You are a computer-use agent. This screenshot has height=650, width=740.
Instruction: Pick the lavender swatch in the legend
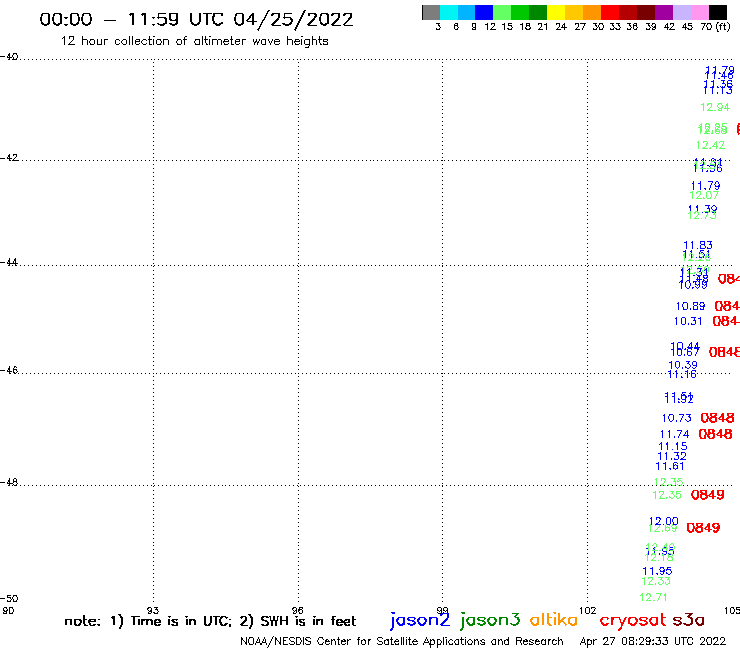(681, 12)
